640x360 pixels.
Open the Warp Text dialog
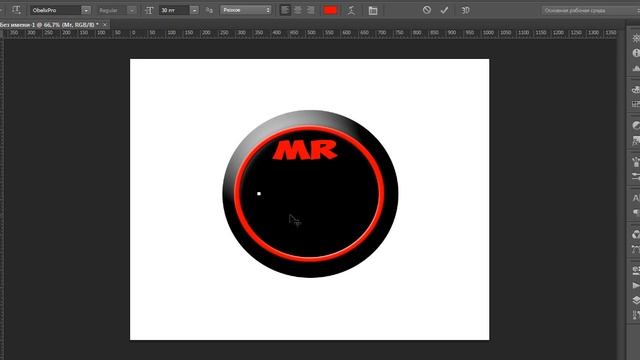point(351,10)
